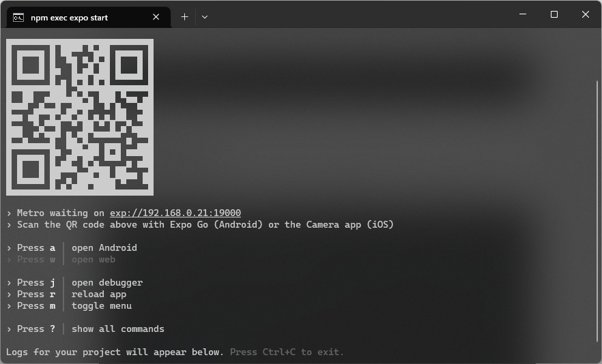Click the dimmed 'open web' text

94,259
